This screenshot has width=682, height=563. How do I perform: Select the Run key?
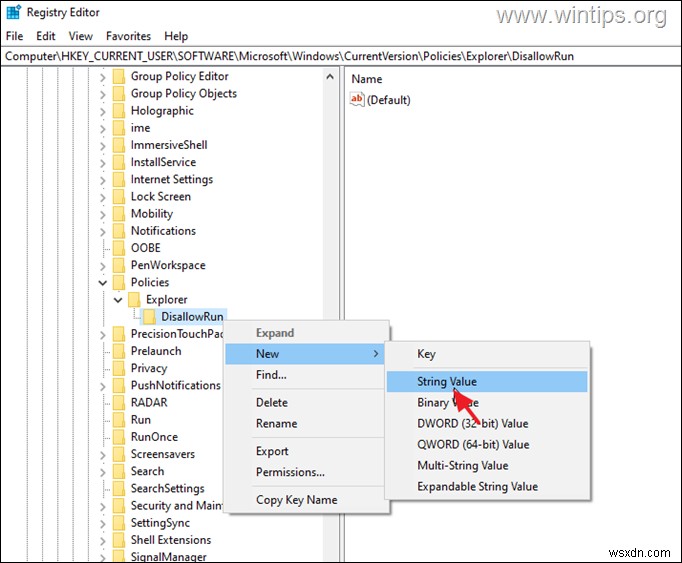[140, 419]
